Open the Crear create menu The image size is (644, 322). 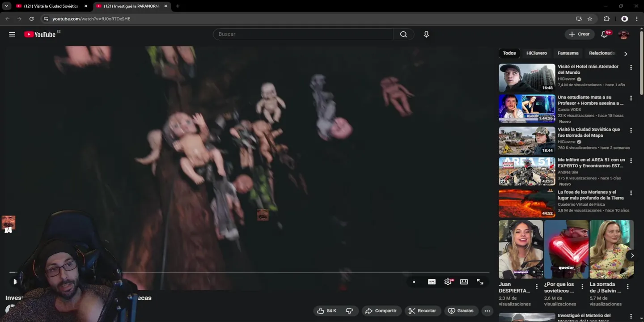[x=580, y=34]
